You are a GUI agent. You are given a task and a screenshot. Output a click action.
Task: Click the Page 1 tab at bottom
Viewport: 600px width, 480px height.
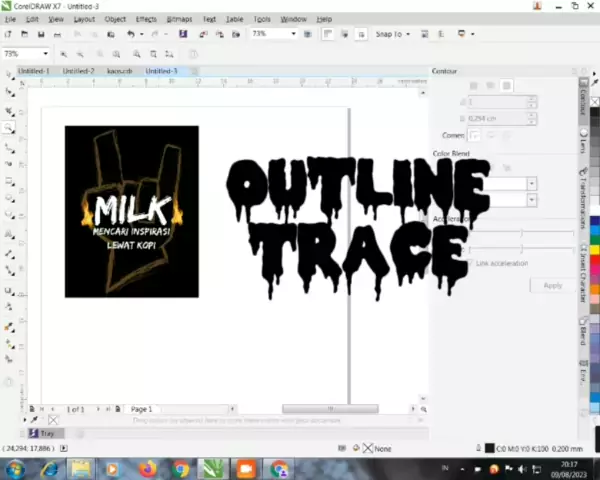[x=141, y=409]
